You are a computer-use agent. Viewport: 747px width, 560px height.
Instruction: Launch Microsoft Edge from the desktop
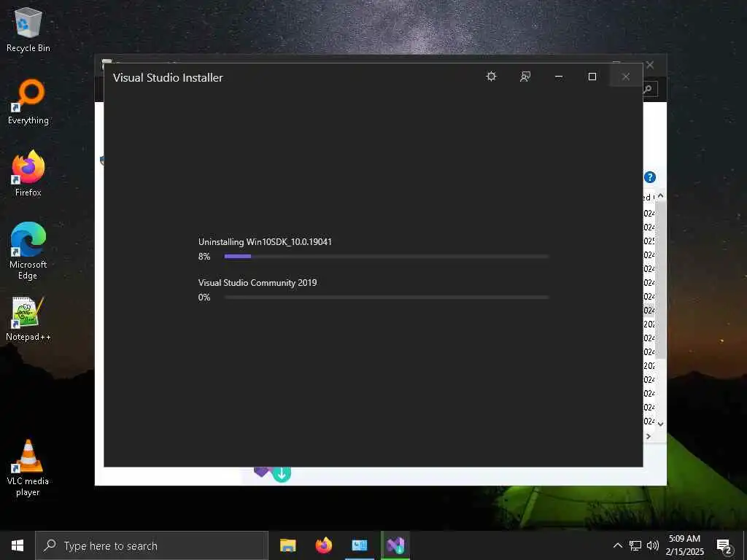point(28,251)
